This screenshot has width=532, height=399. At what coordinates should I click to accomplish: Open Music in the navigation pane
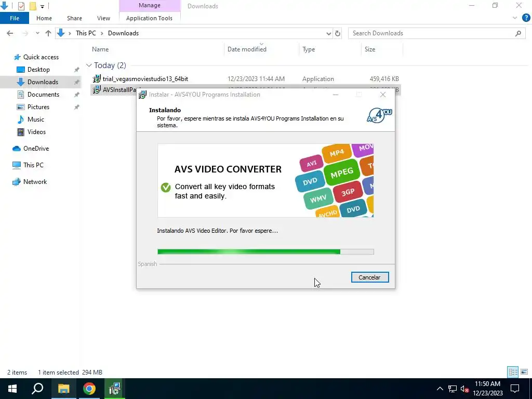pyautogui.click(x=36, y=119)
